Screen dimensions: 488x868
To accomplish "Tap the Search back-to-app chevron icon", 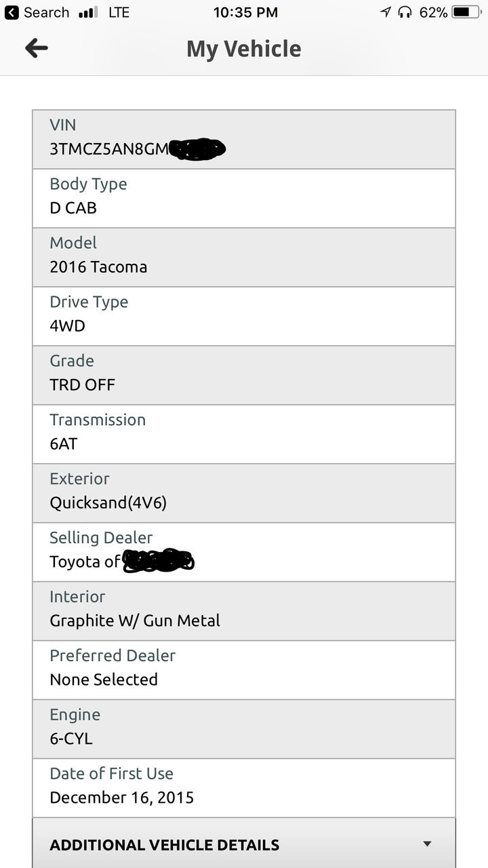I will (12, 12).
